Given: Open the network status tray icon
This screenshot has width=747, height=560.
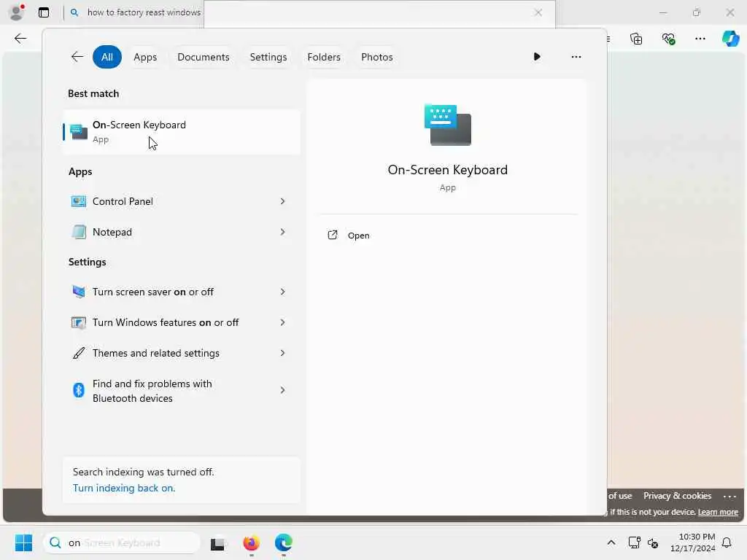Looking at the screenshot, I should [x=634, y=542].
